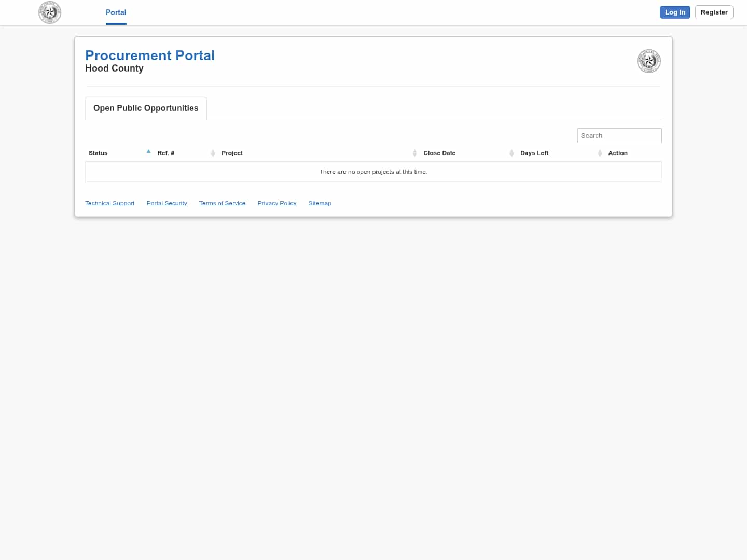Open the Privacy Policy link
This screenshot has width=747, height=560.
point(276,203)
